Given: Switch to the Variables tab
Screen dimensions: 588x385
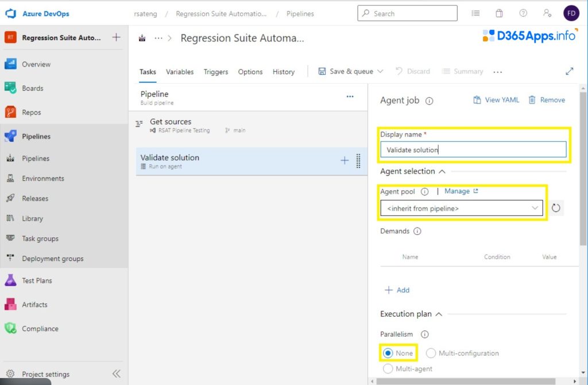Looking at the screenshot, I should (x=180, y=72).
